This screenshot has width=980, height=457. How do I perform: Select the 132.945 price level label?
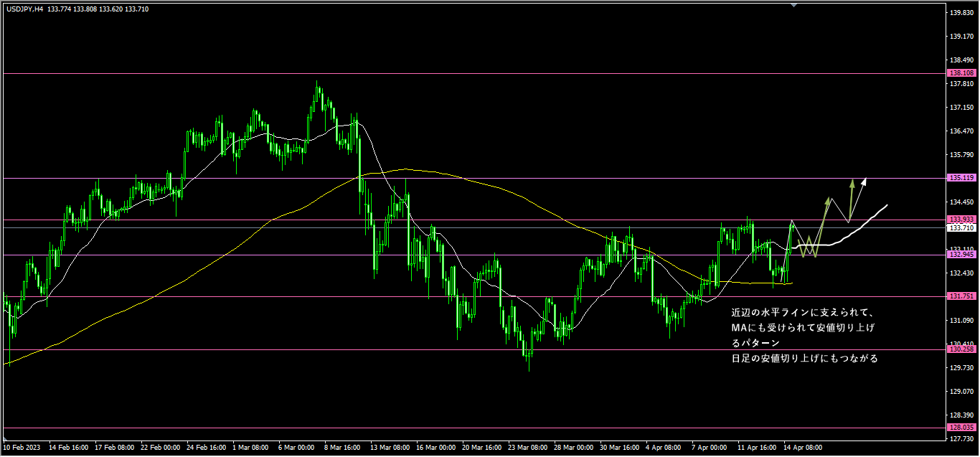[961, 255]
